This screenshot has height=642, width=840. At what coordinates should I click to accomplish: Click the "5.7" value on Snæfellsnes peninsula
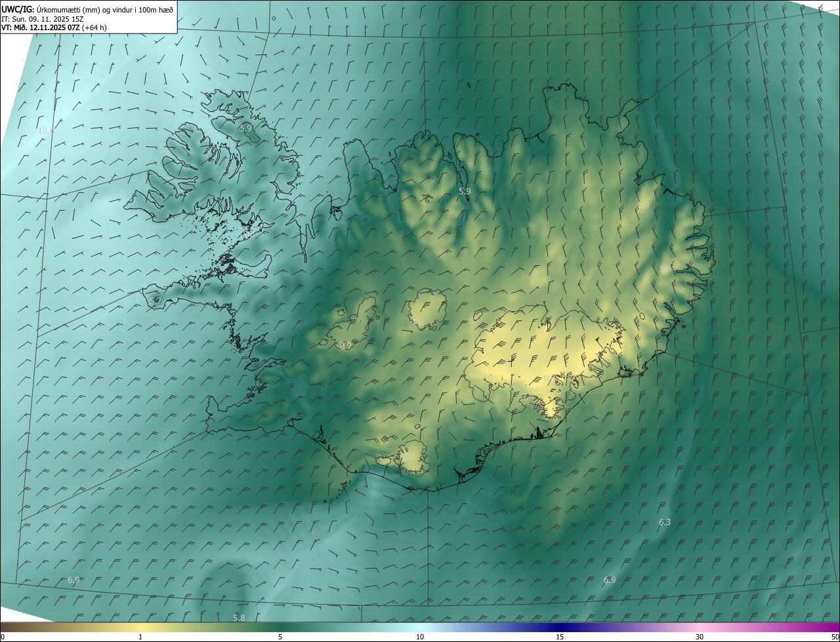pos(155,301)
